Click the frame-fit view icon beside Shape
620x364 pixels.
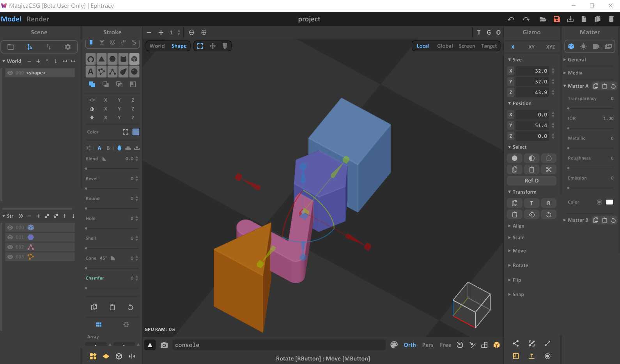[x=200, y=46]
